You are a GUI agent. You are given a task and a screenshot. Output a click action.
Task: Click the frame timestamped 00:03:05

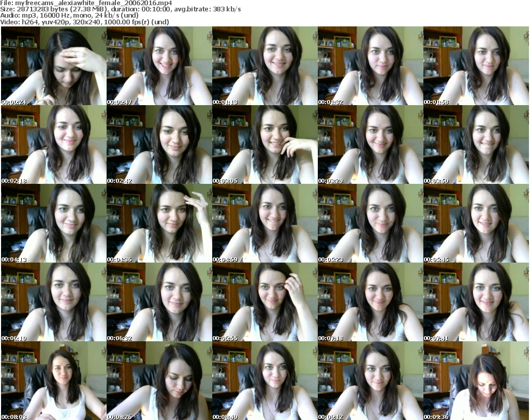click(265, 144)
